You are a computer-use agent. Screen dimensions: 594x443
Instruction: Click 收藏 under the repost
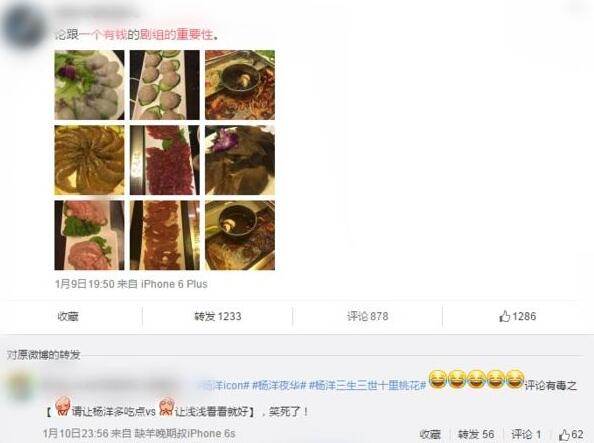[x=430, y=434]
